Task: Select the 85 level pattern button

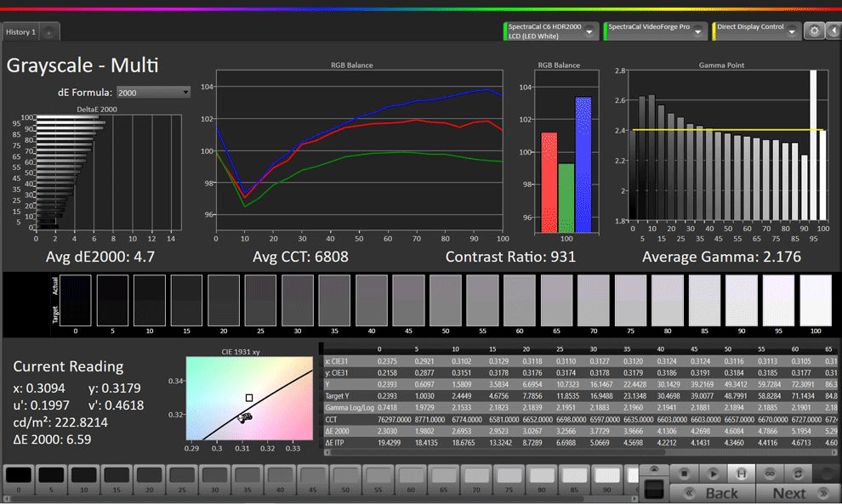Action: [574, 479]
